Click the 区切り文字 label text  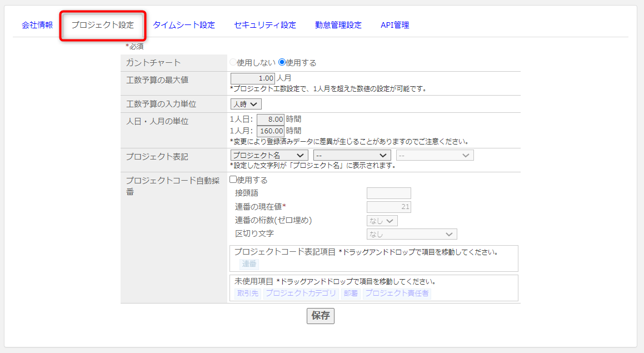point(254,233)
